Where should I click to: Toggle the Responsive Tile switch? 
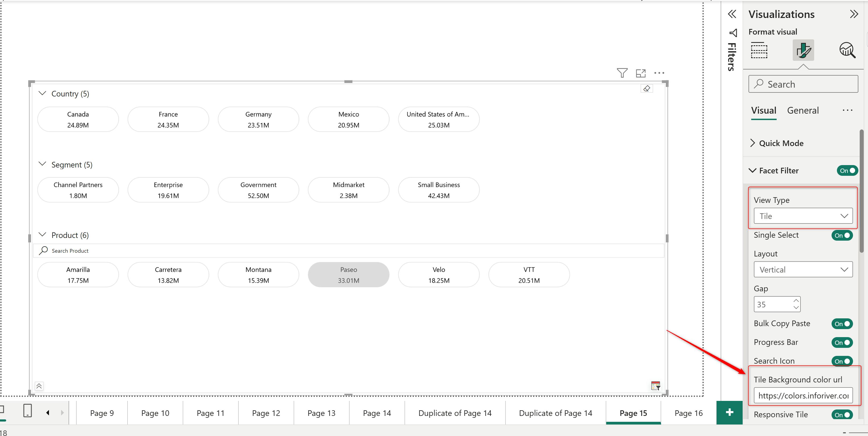(x=842, y=415)
